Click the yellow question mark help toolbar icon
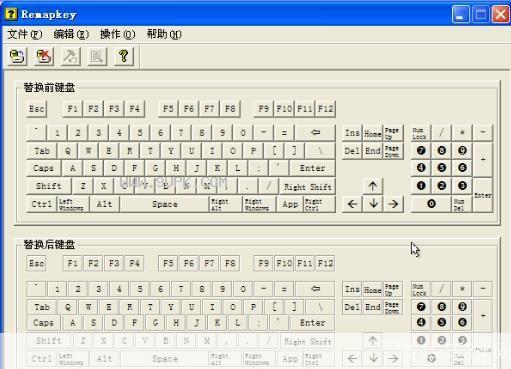Screen dimensions: 511x369 (124, 56)
